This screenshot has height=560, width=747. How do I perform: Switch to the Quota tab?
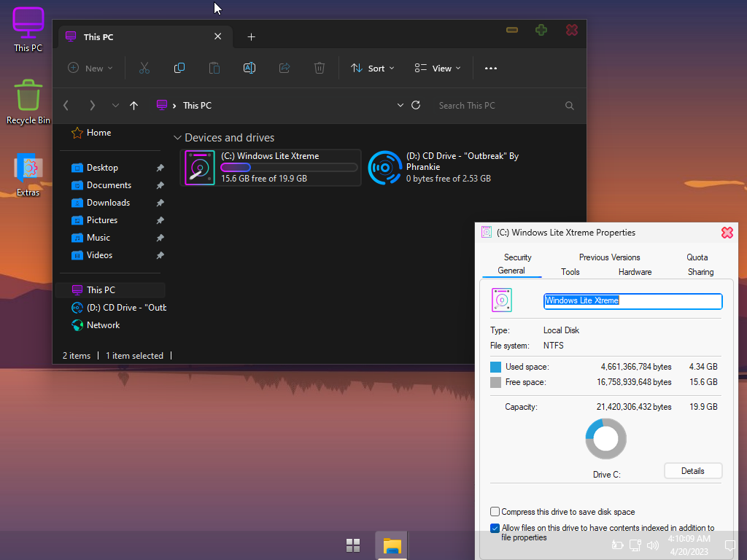697,257
